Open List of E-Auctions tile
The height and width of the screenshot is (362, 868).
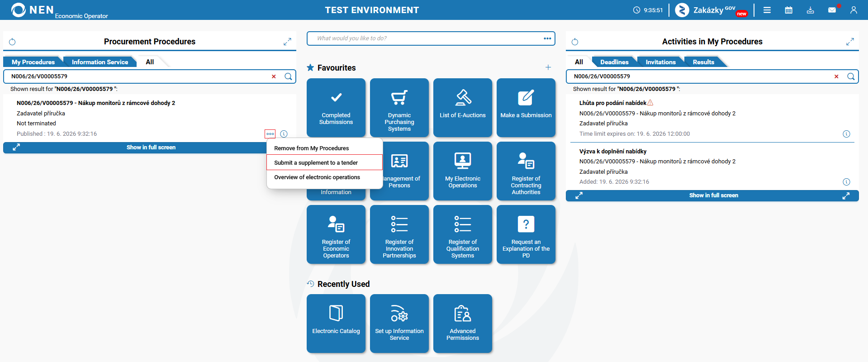463,108
